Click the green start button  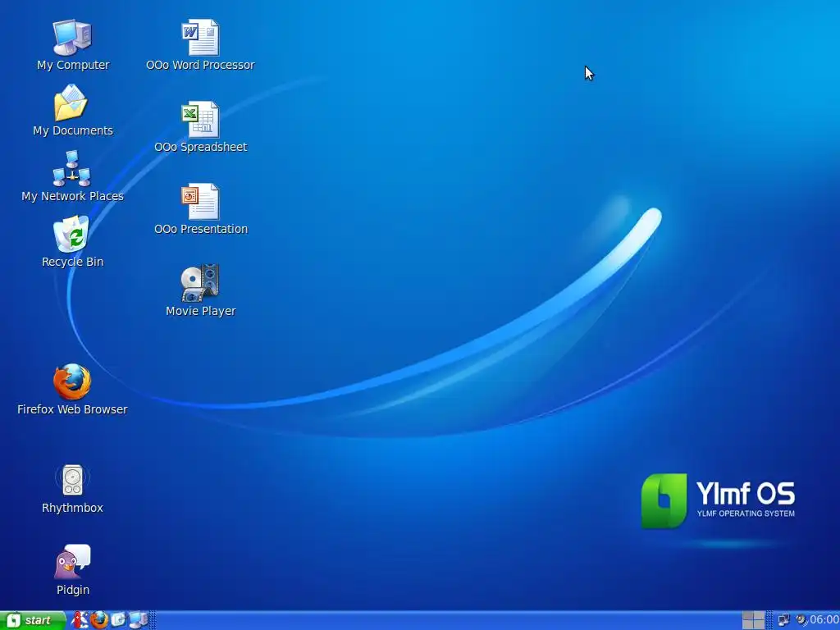[33, 620]
